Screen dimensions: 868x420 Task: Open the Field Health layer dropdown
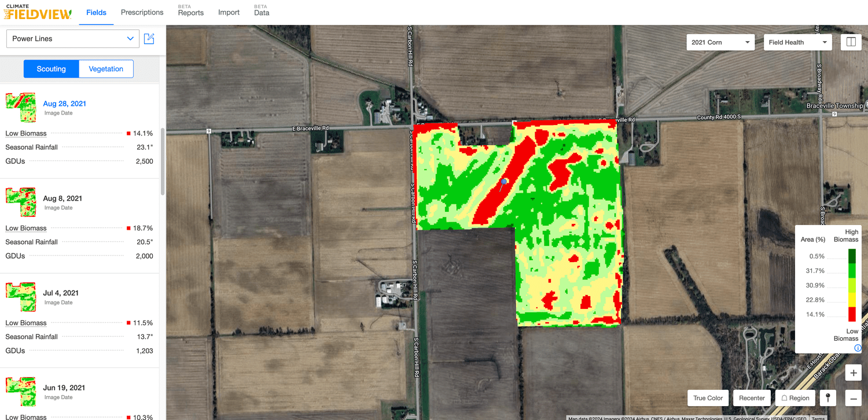[798, 42]
